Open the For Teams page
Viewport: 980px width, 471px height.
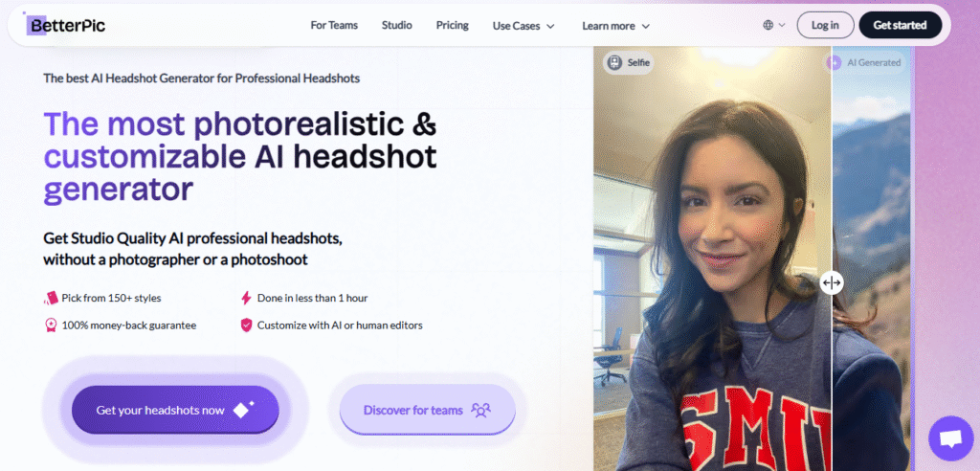pyautogui.click(x=334, y=25)
